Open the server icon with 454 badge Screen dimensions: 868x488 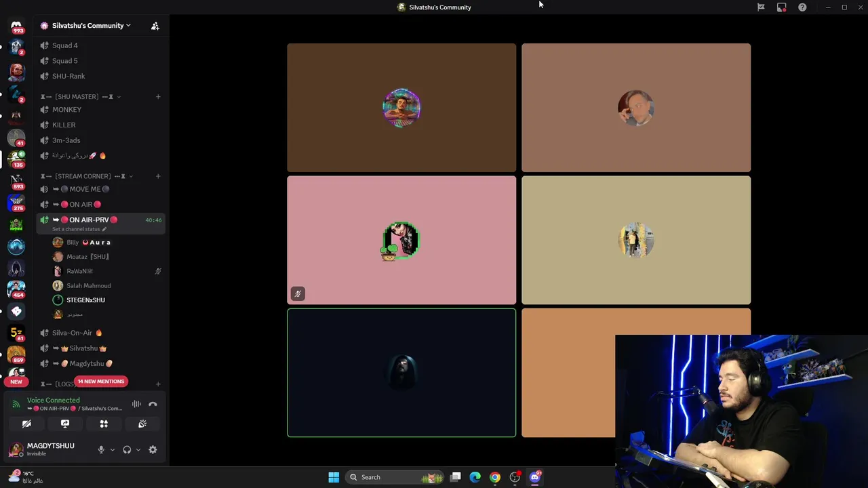[x=16, y=289]
